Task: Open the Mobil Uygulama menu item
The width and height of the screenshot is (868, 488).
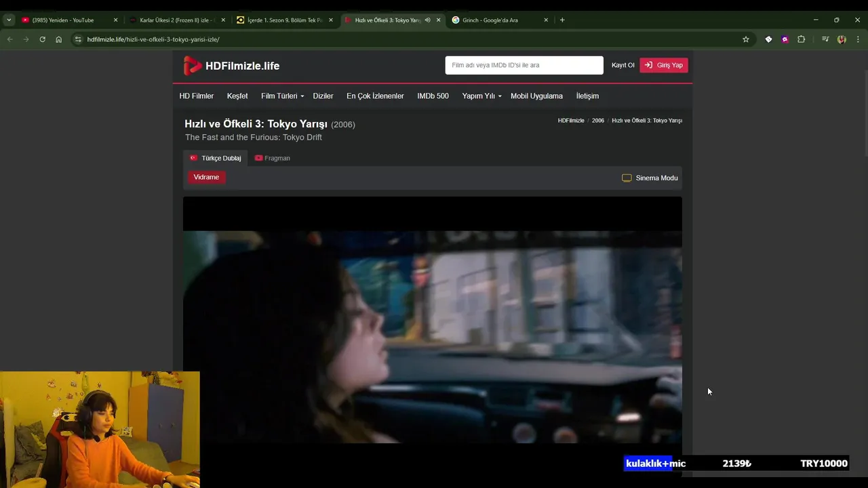Action: coord(536,96)
